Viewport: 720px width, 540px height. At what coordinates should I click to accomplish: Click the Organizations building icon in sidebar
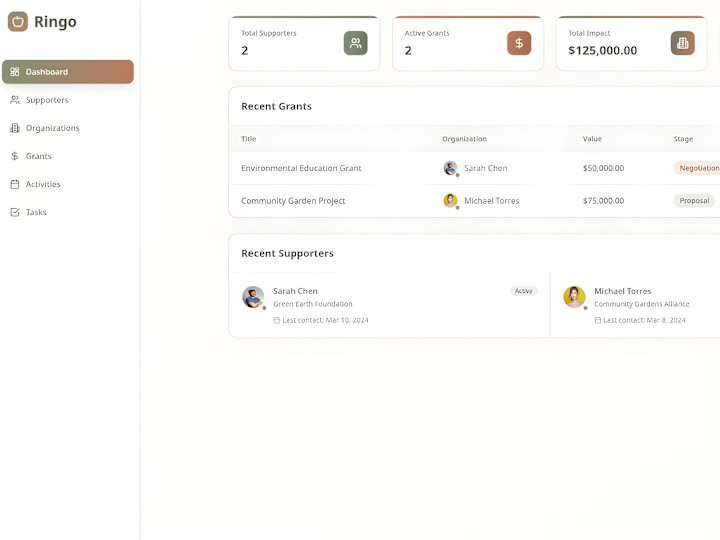coord(15,128)
